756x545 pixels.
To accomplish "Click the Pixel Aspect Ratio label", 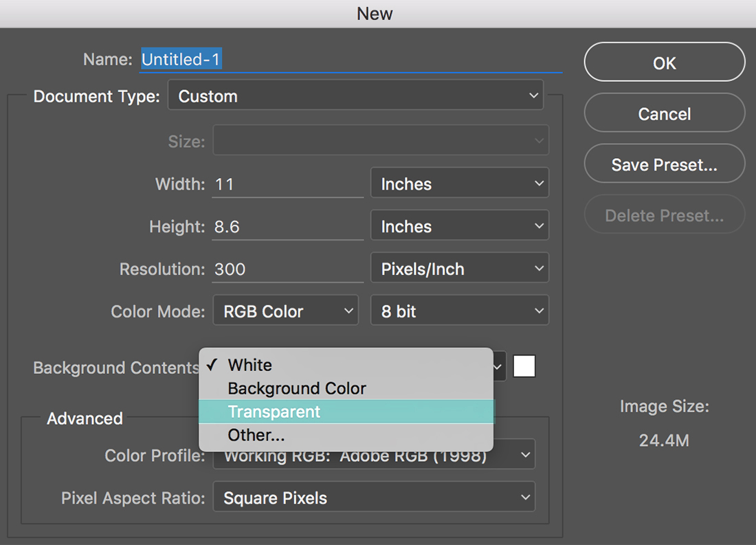I will pyautogui.click(x=133, y=498).
